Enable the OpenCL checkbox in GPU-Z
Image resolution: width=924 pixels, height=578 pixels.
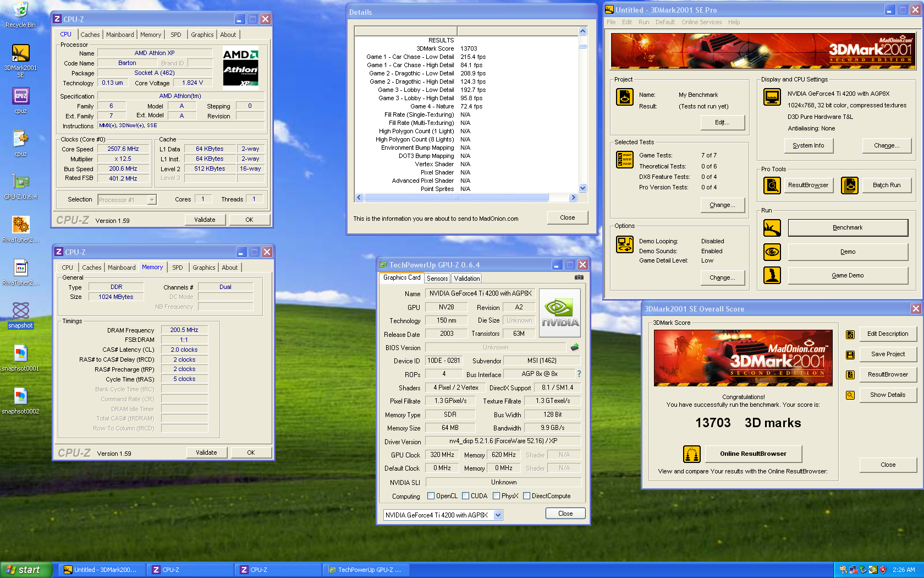point(431,496)
